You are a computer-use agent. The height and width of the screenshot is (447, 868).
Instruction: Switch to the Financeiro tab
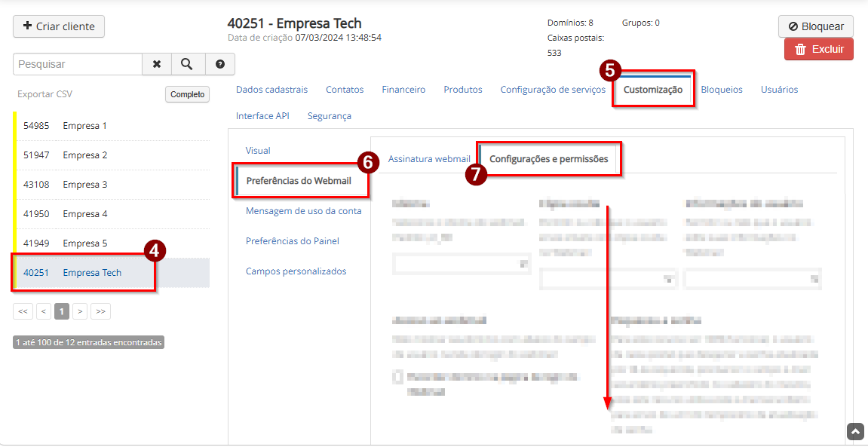tap(403, 90)
